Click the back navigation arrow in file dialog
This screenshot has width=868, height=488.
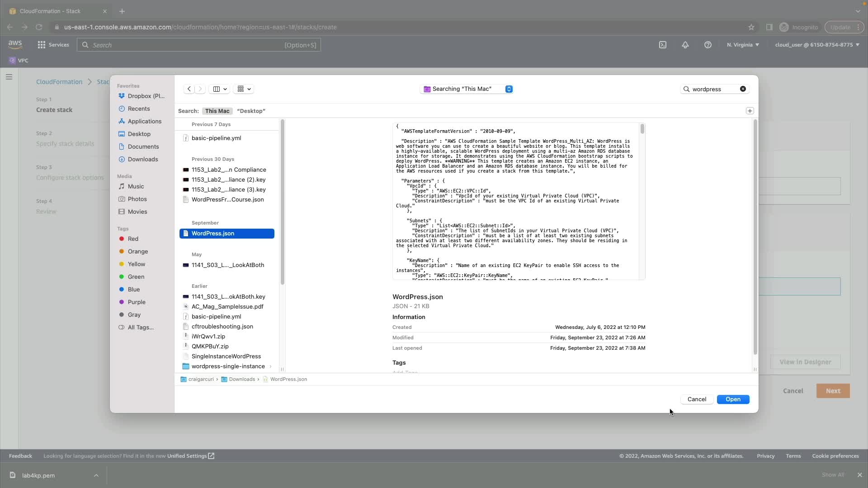pyautogui.click(x=189, y=89)
